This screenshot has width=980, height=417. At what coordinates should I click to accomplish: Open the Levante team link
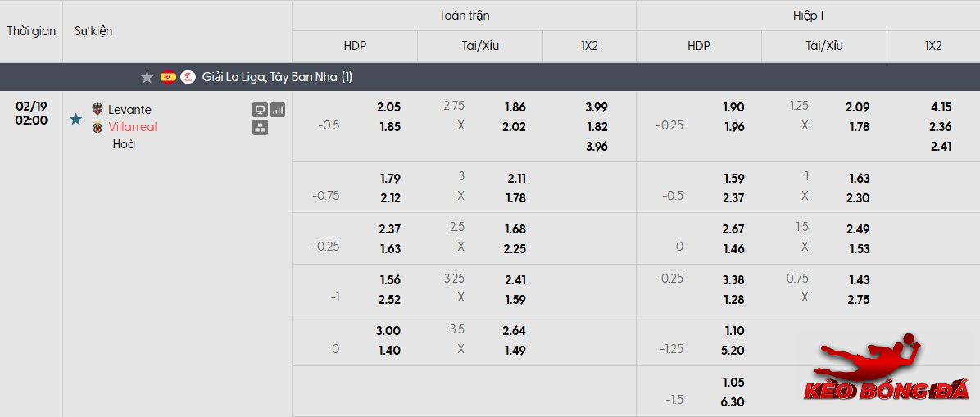pos(129,110)
